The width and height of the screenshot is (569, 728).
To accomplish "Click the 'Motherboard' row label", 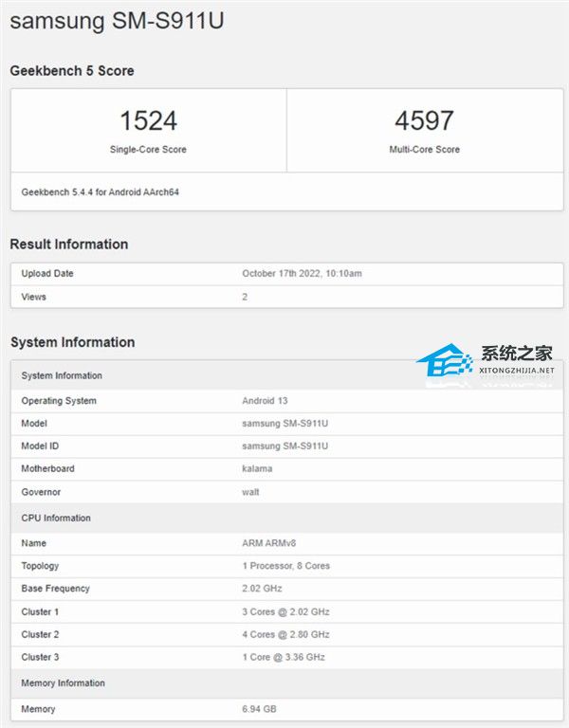I will [47, 469].
